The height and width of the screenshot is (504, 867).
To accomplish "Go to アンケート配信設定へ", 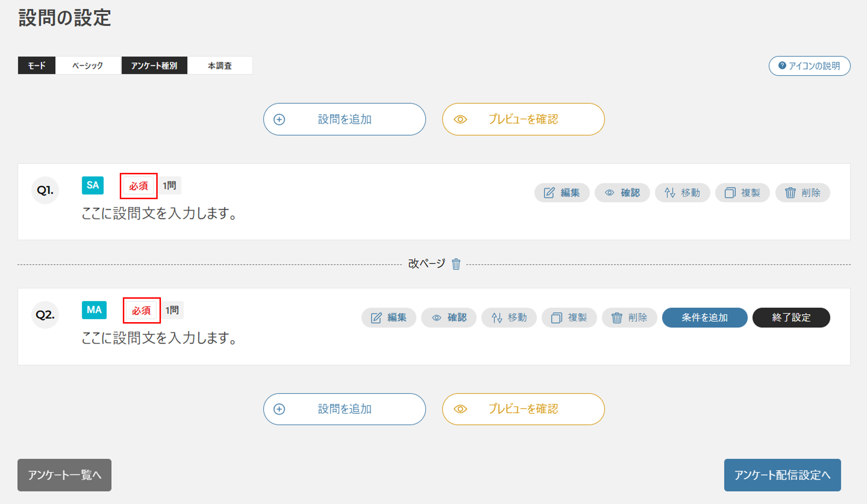I will [782, 475].
